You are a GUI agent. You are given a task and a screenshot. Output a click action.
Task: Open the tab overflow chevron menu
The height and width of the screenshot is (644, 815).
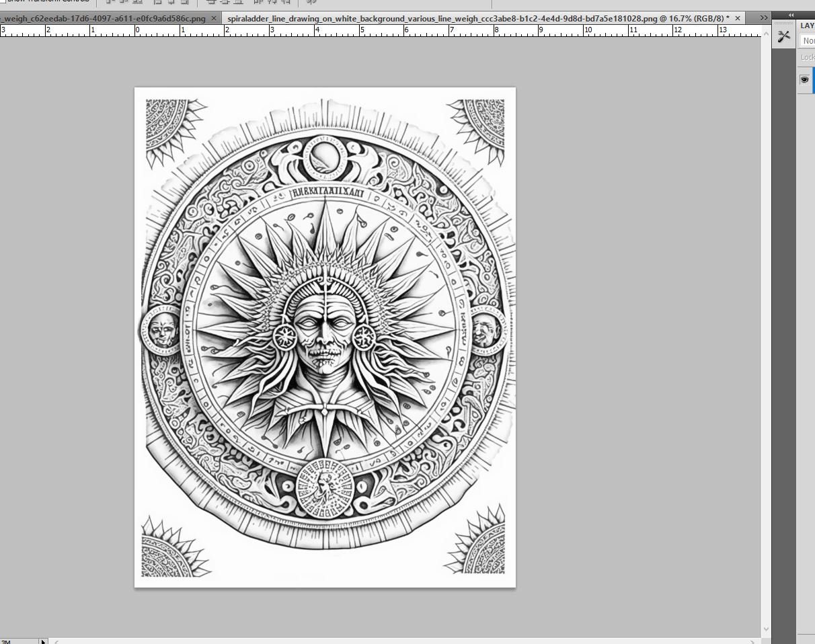click(763, 17)
